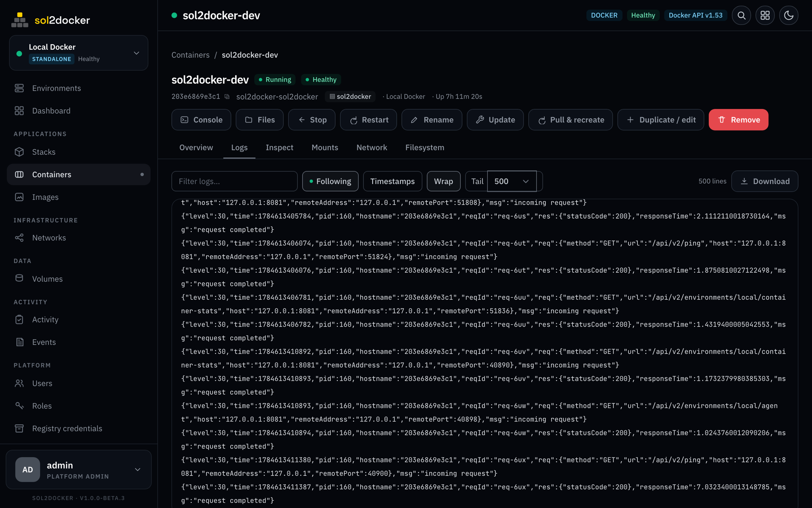The height and width of the screenshot is (508, 812).
Task: Toggle Wrap for log lines
Action: click(x=443, y=181)
